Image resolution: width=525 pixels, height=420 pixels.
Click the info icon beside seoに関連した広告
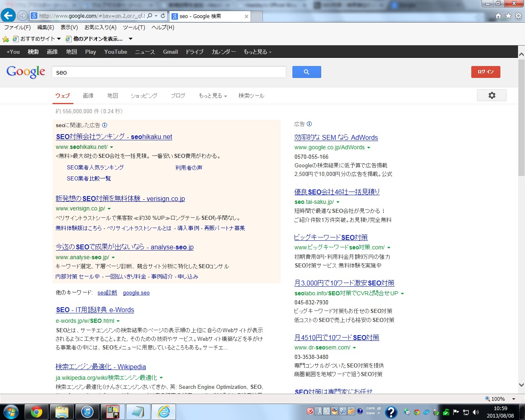(x=105, y=125)
